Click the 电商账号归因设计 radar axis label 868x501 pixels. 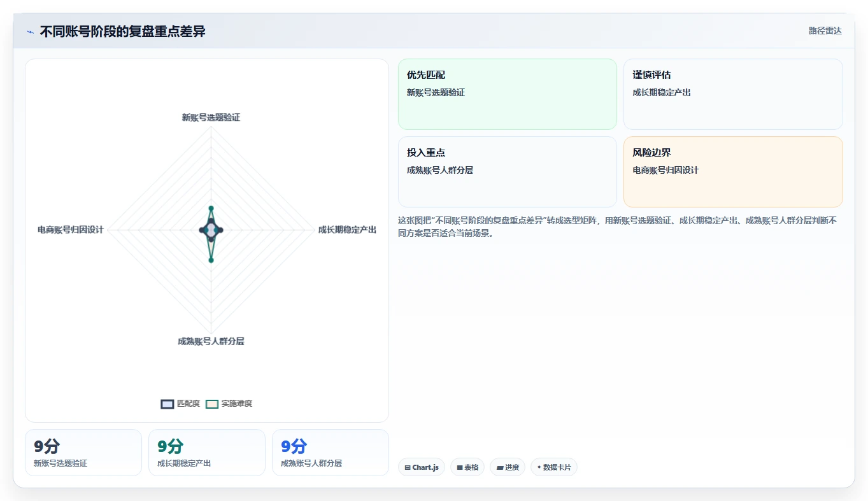[x=71, y=230]
